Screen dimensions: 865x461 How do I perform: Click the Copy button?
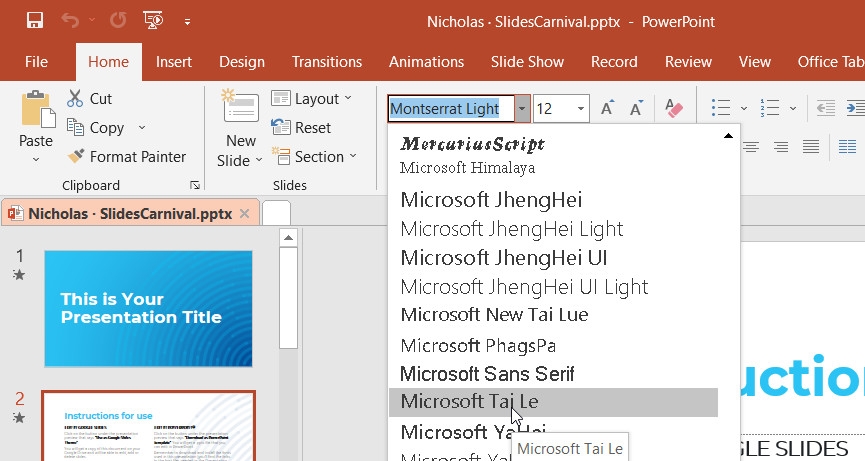tap(95, 127)
